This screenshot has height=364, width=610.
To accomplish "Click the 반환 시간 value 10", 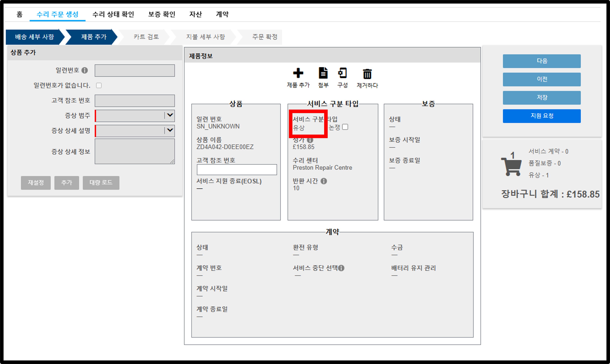I will tap(296, 188).
